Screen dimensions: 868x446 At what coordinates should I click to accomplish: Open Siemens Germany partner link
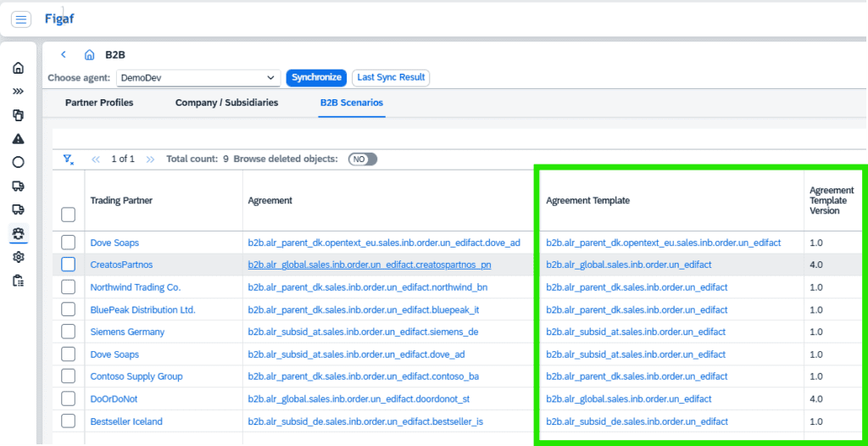tap(127, 332)
